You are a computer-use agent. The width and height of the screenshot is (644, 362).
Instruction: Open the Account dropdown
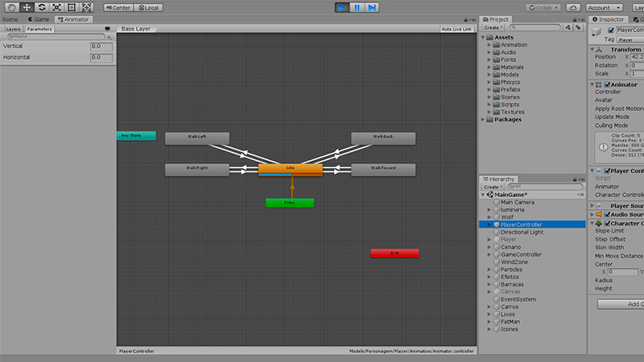coord(605,7)
